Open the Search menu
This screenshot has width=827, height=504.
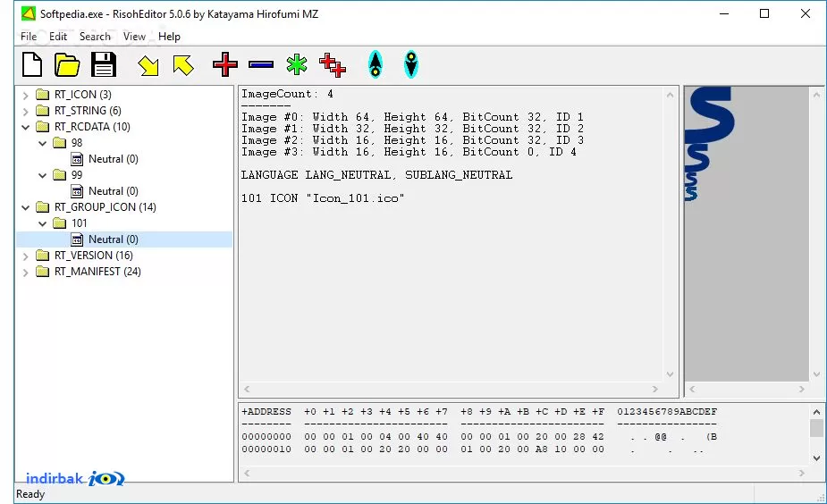[95, 37]
